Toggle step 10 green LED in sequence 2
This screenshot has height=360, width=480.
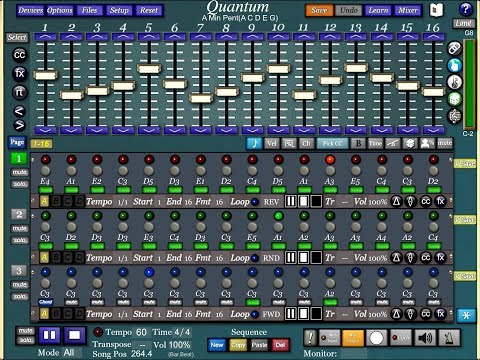pyautogui.click(x=278, y=216)
